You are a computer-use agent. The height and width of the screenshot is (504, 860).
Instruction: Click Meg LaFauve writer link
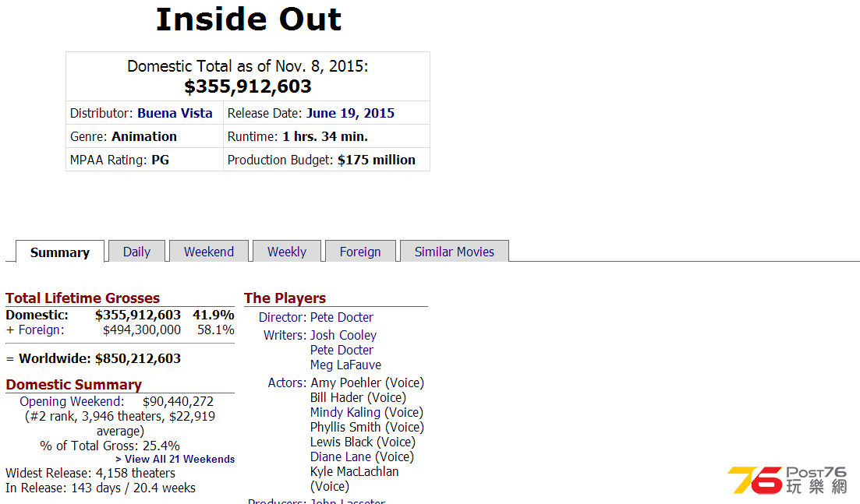(x=345, y=365)
